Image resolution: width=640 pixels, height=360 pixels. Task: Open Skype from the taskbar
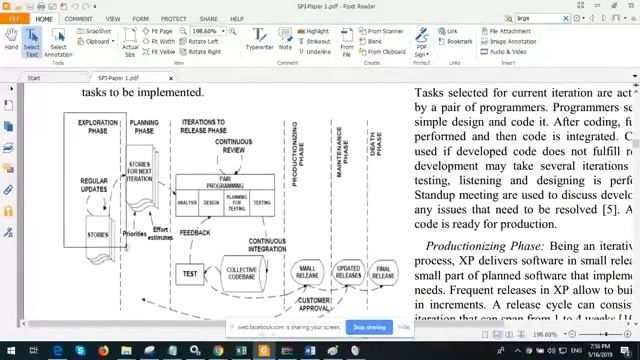(80, 351)
